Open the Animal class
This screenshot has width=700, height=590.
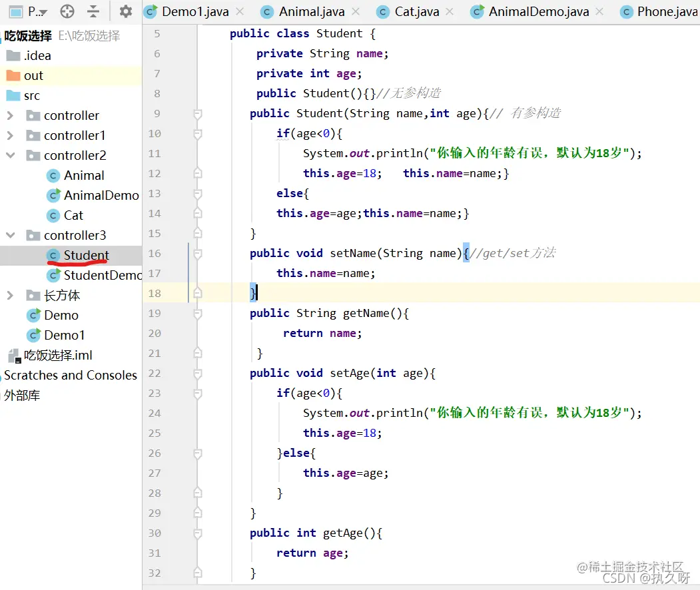click(83, 175)
